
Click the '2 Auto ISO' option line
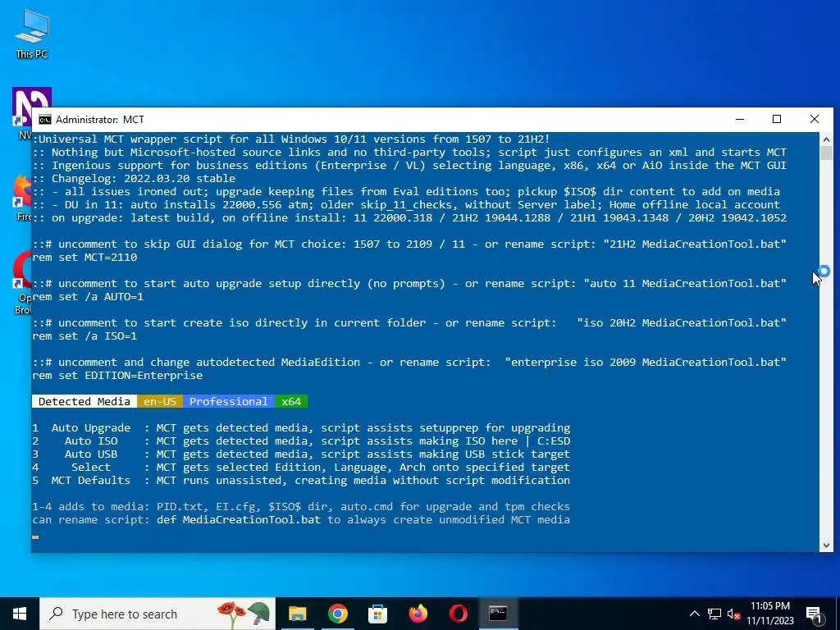(x=301, y=441)
